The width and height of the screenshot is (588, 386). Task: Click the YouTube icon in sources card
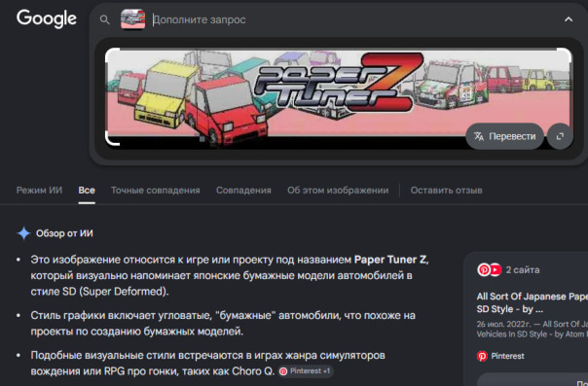(496, 269)
